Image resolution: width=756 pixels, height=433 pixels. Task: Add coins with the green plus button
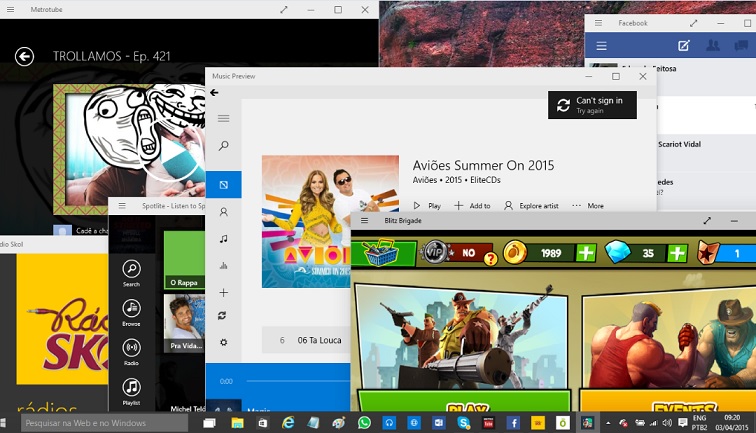point(586,253)
